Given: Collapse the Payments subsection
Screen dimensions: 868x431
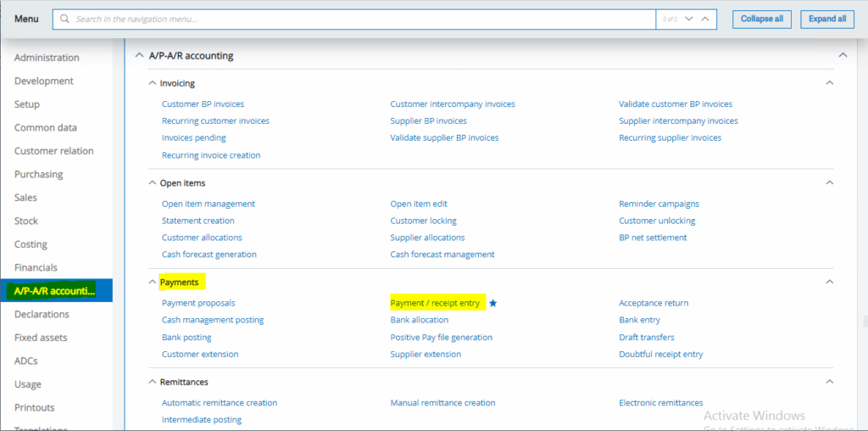Looking at the screenshot, I should pos(153,282).
